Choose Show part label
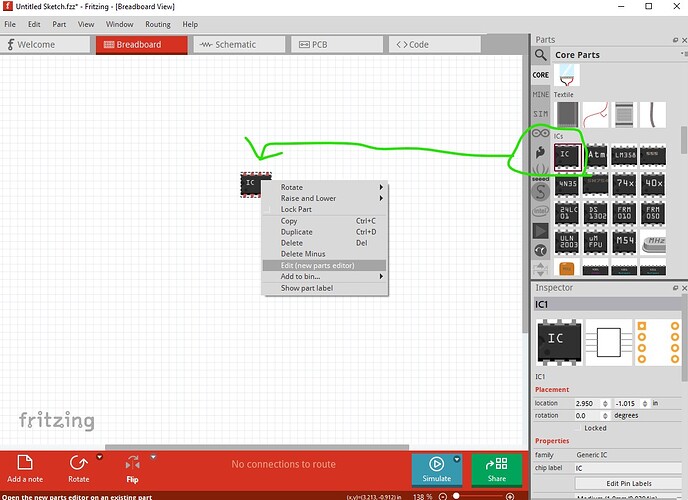The image size is (688, 500). click(x=325, y=288)
